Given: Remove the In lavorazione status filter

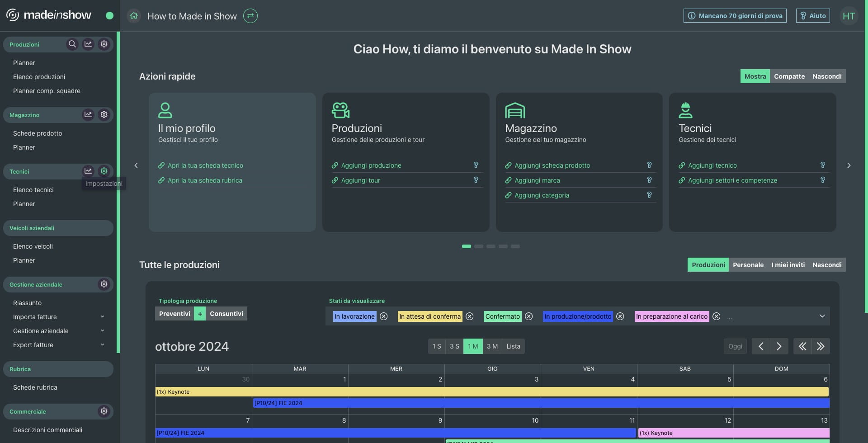Looking at the screenshot, I should pos(384,316).
